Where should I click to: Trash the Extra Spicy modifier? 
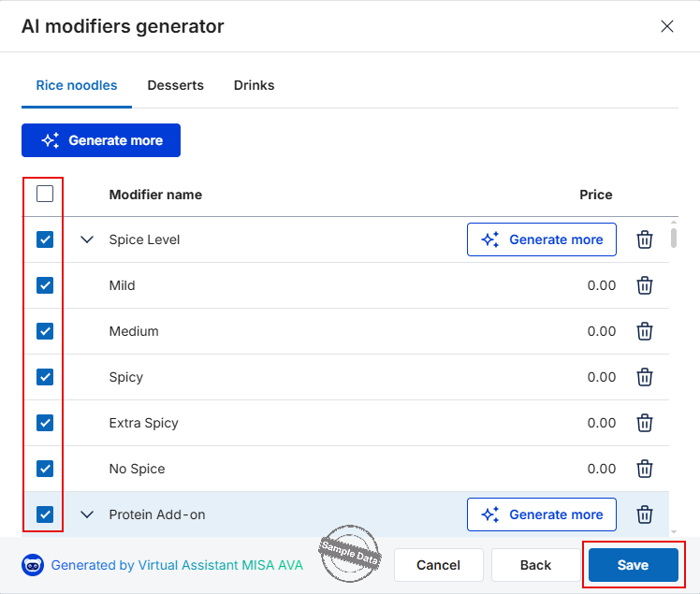[644, 423]
